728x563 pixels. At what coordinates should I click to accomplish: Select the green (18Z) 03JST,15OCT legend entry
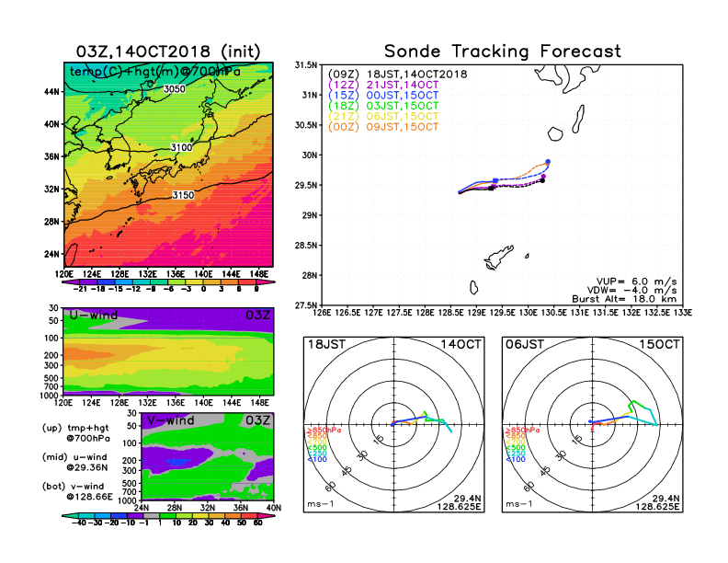pos(383,106)
